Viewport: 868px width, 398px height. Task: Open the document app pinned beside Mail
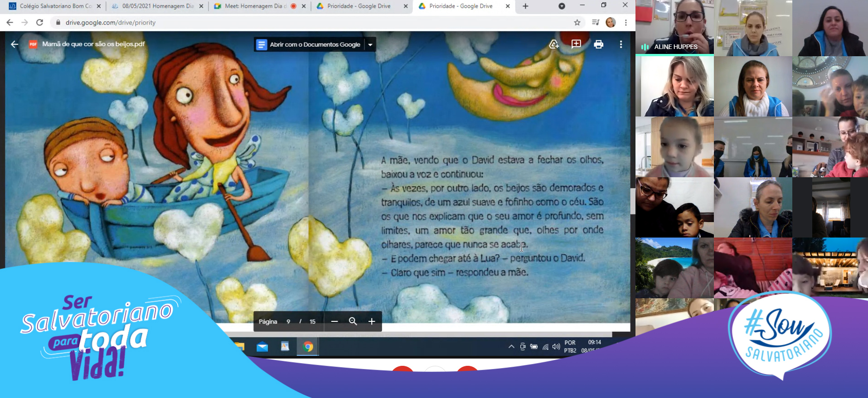285,347
